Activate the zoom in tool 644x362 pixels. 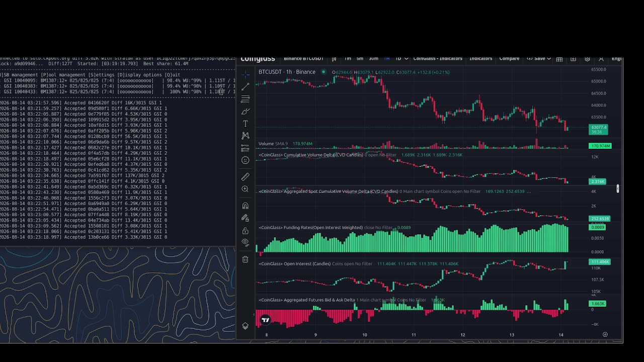click(x=245, y=189)
